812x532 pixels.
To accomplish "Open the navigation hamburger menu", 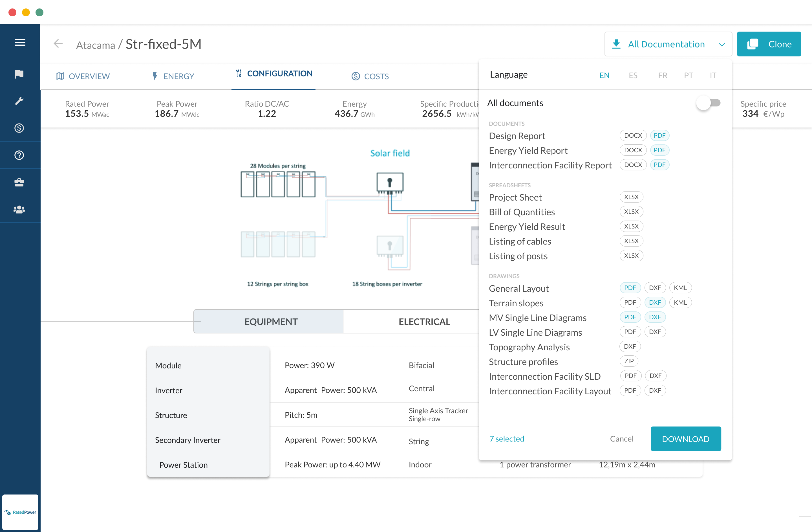I will click(19, 42).
